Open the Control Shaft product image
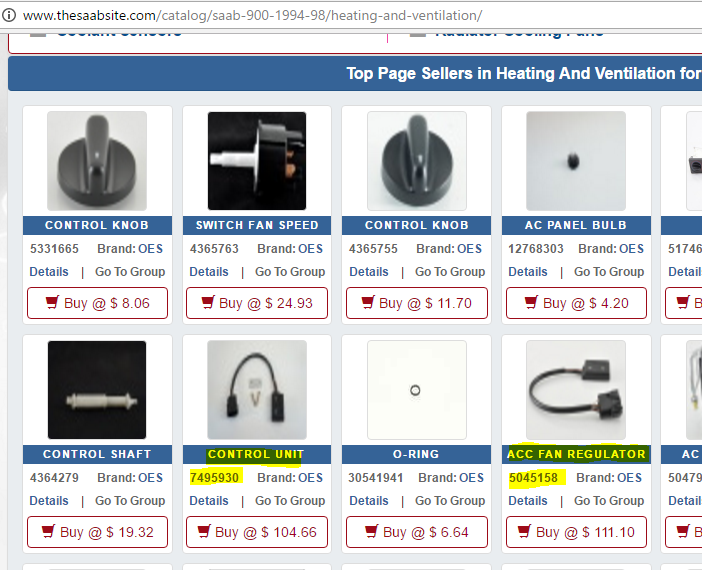Screen dimensions: 702x570 (x=97, y=390)
